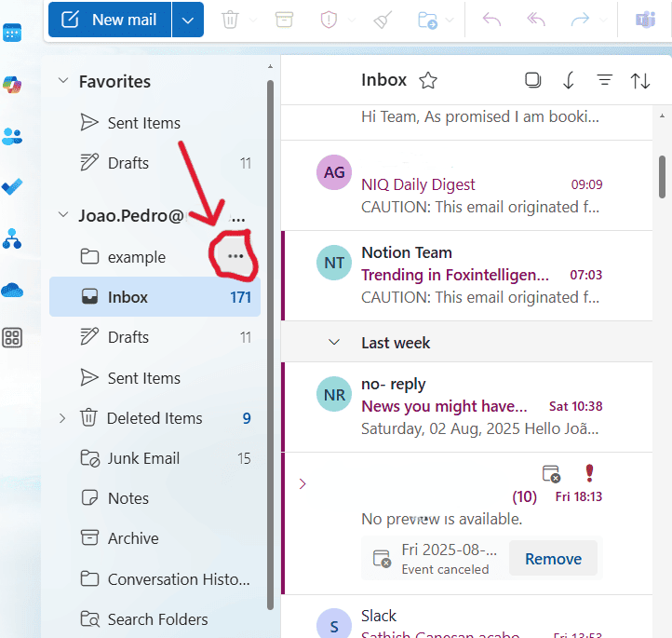Open the Report dropdown arrow

[352, 20]
